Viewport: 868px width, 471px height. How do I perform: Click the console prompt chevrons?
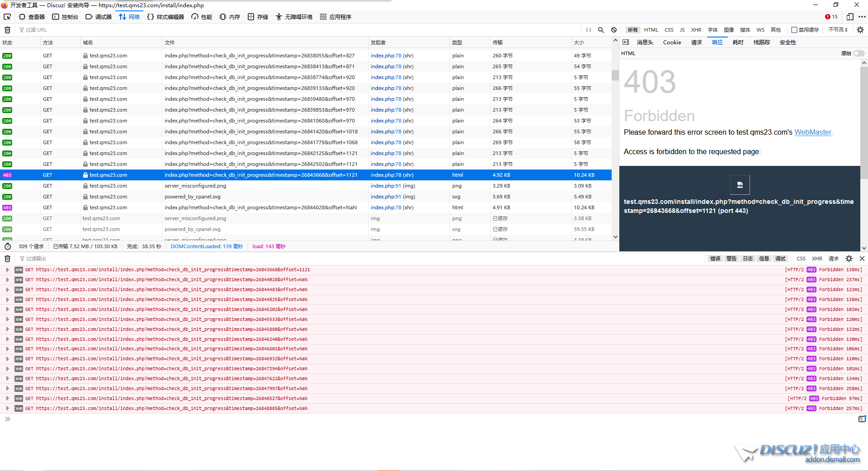point(7,419)
